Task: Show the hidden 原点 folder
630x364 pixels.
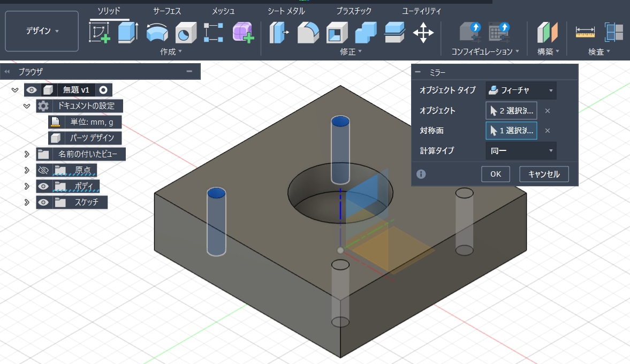Action: (x=43, y=170)
